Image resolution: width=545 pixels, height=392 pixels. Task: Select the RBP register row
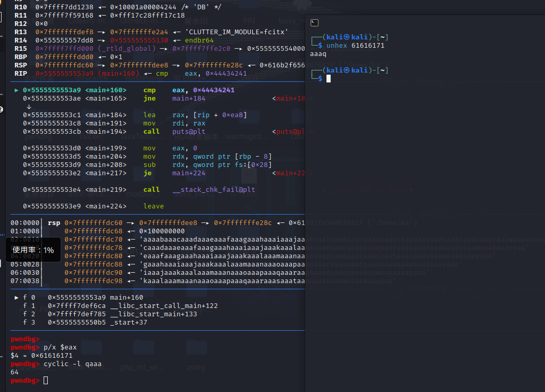[68, 57]
